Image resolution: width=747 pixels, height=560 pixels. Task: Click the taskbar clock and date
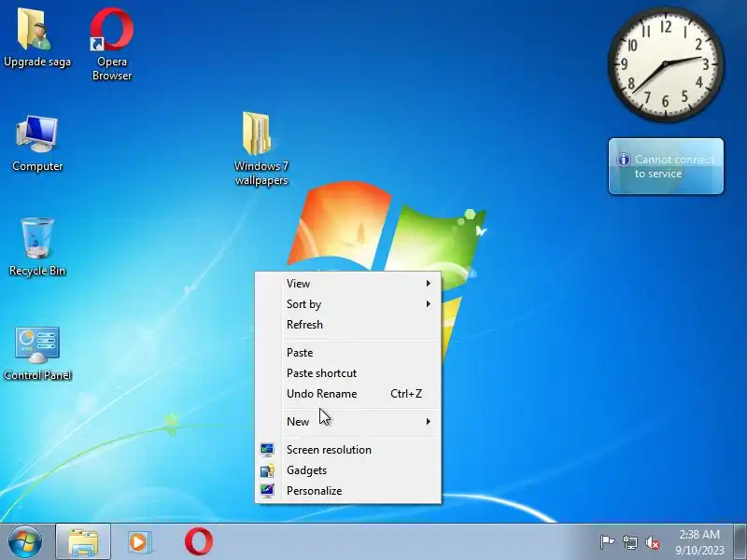pyautogui.click(x=699, y=542)
